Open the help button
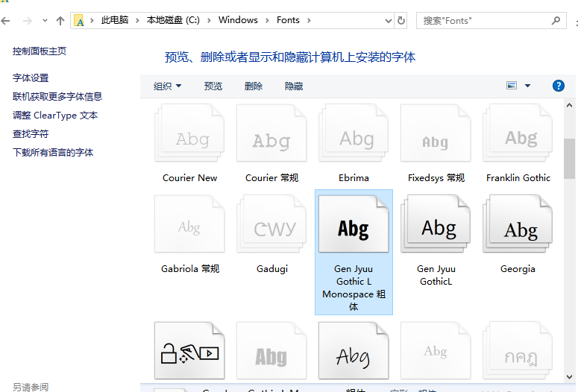The height and width of the screenshot is (392, 578). [559, 86]
